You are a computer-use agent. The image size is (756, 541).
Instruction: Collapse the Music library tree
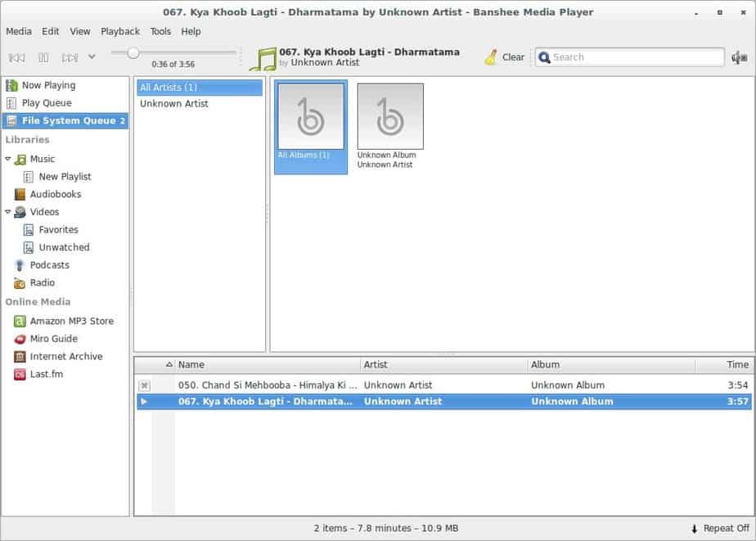[x=7, y=159]
